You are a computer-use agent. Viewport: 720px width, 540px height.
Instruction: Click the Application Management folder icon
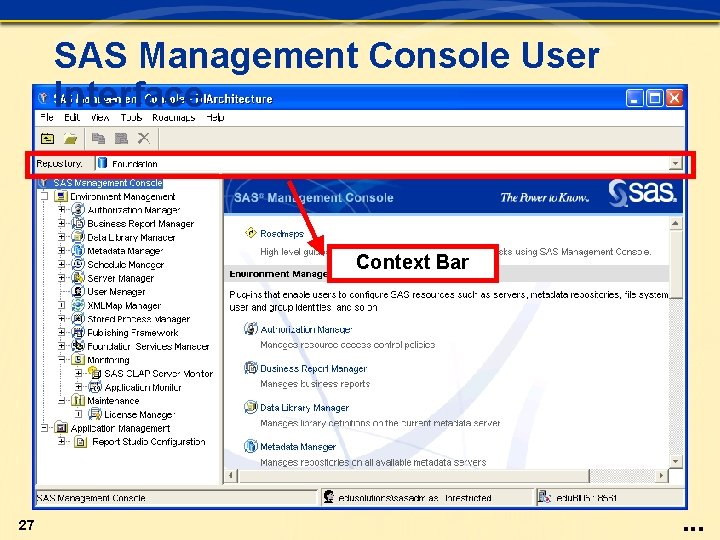[x=61, y=428]
